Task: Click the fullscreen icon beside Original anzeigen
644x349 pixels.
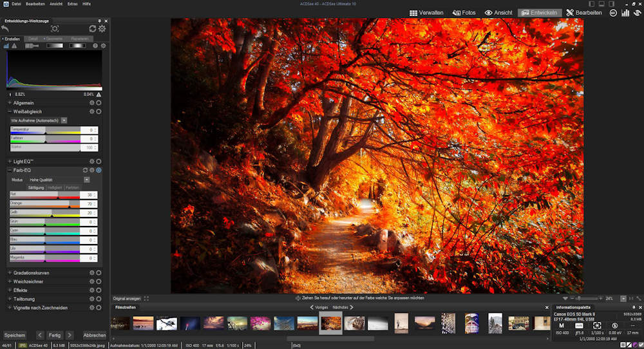Action: tap(146, 299)
